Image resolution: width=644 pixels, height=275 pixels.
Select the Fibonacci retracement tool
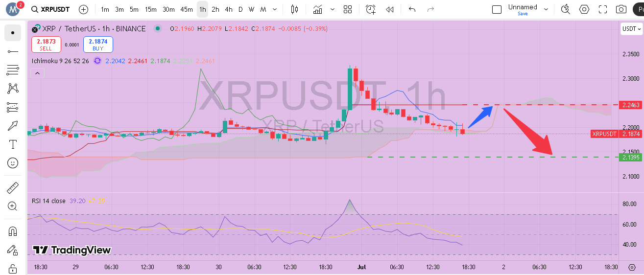13,70
